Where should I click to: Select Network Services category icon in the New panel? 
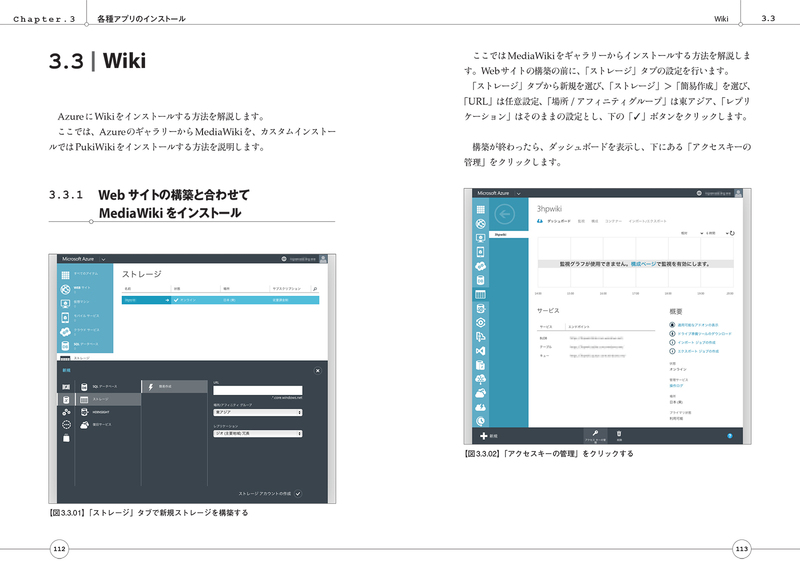[x=66, y=425]
